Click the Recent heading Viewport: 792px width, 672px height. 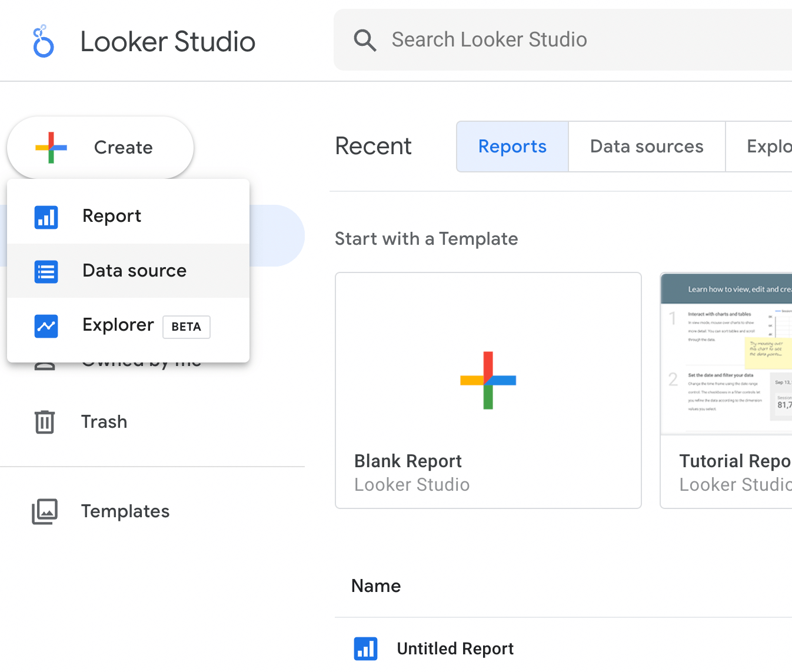tap(373, 146)
